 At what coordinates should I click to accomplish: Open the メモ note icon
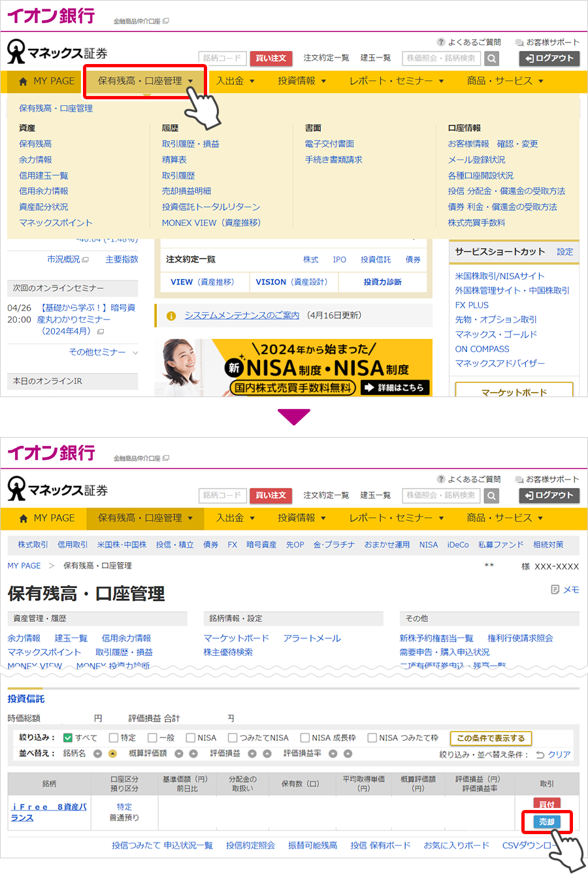(555, 590)
